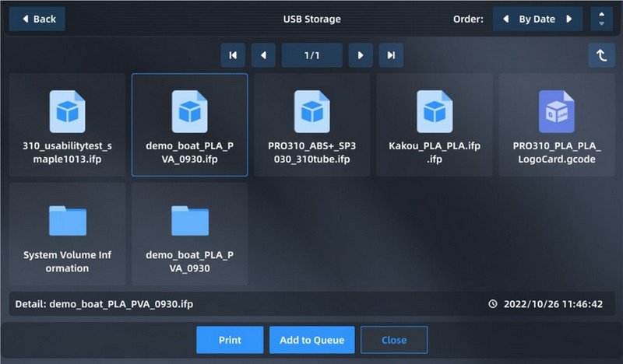Screen dimensions: 623x364
Task: Select file Kakou_PLA_PLA.ifp.ifp
Action: [x=435, y=124]
